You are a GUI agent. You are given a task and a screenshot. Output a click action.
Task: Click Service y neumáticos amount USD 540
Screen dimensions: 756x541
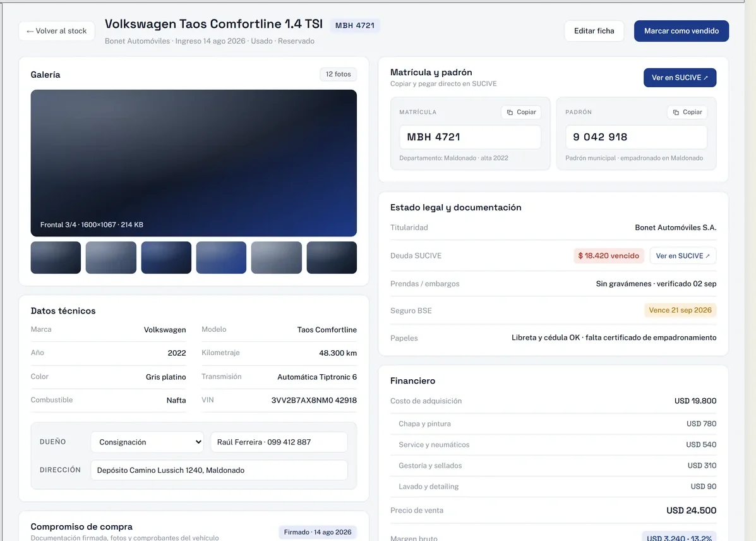(x=701, y=444)
